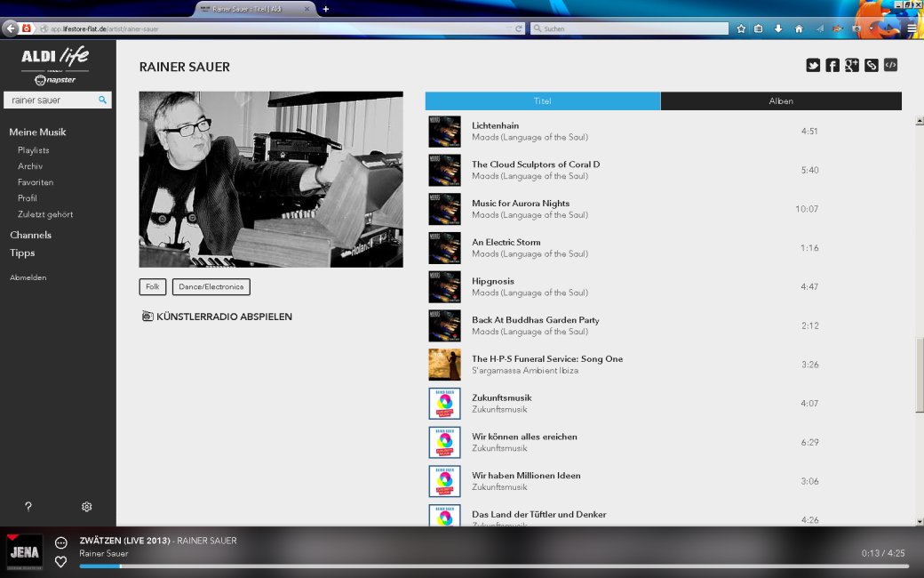
Task: Open Profil in the sidebar
Action: [x=28, y=198]
